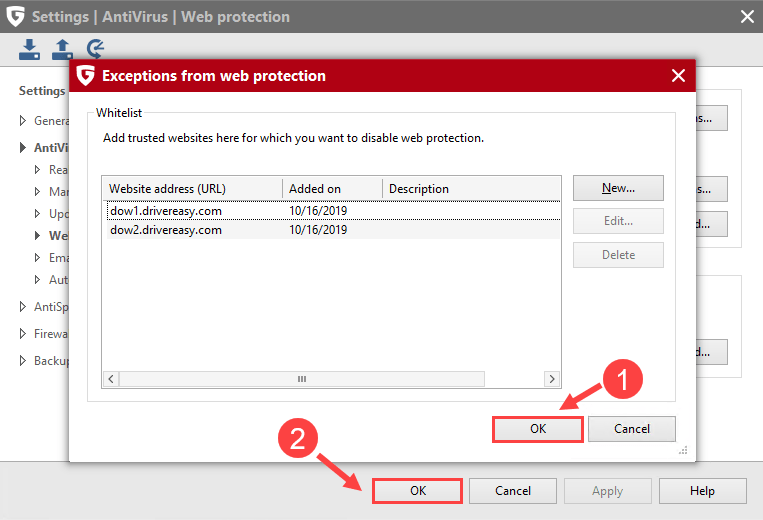Click OK in the main Settings window
The width and height of the screenshot is (763, 520).
(x=417, y=491)
